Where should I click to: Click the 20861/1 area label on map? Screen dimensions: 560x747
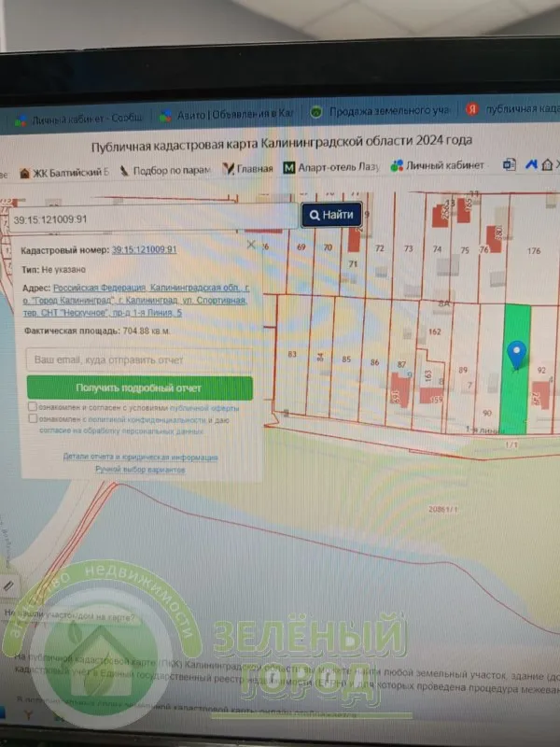point(442,509)
